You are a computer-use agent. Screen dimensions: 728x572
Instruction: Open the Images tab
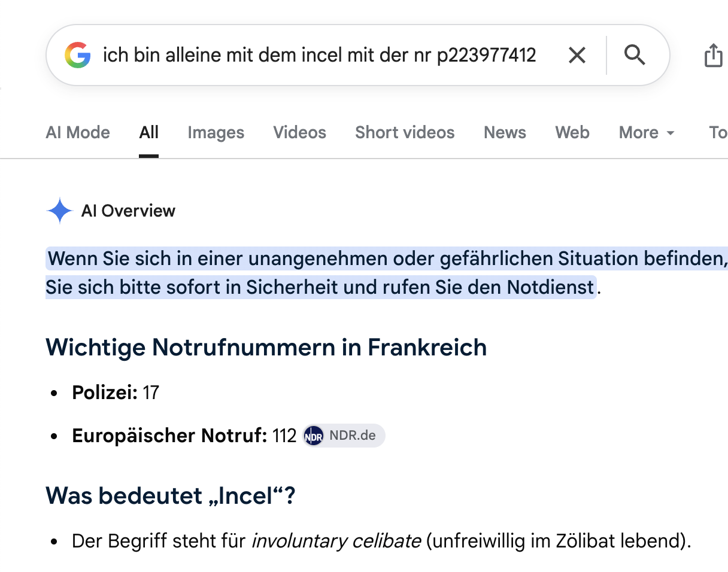216,132
